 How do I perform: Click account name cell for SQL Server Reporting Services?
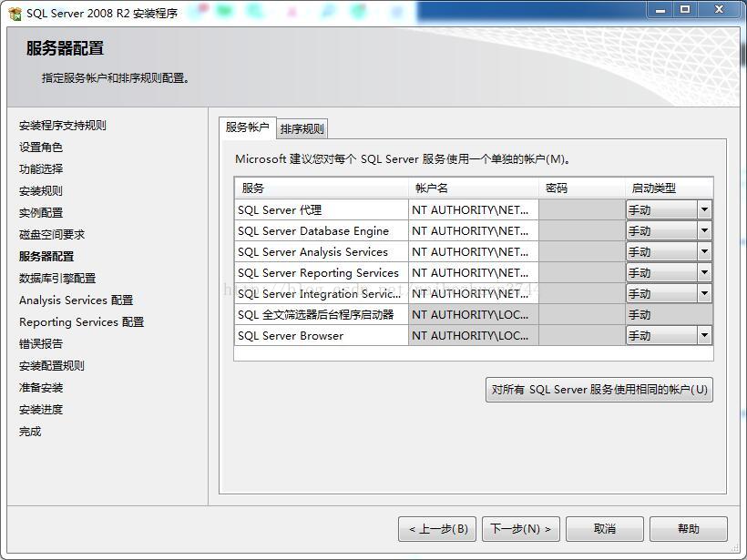473,272
